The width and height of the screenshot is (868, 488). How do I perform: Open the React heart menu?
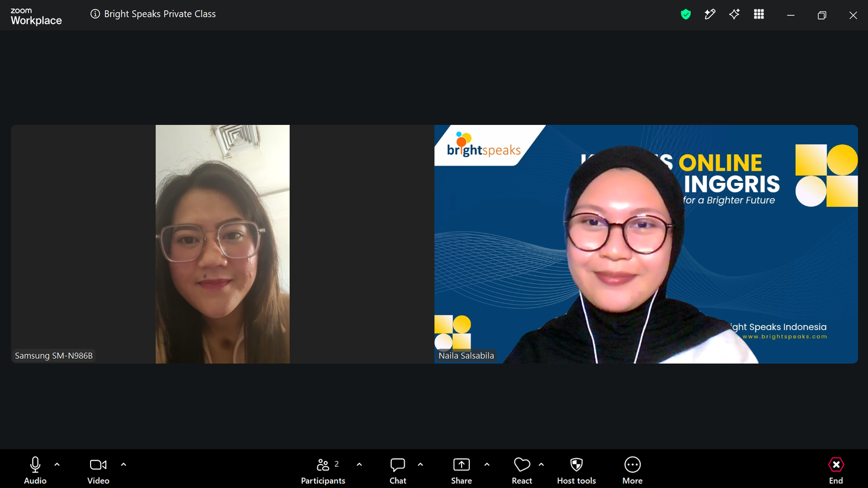tap(522, 470)
